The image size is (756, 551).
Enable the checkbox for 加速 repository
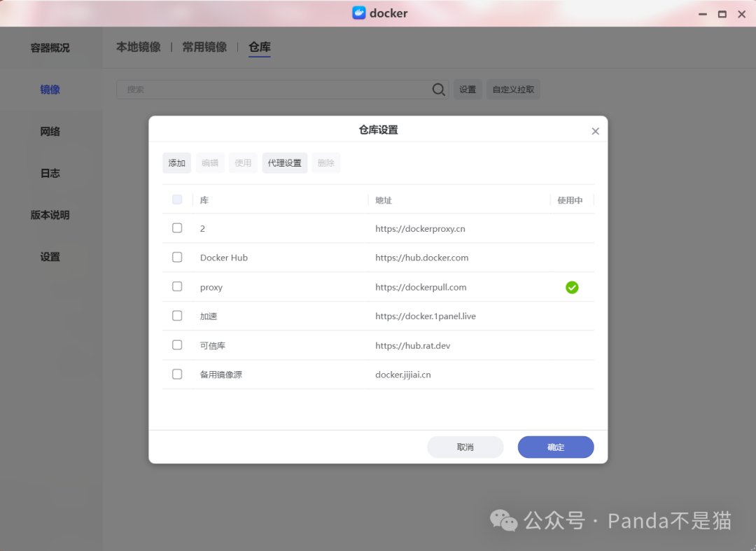tap(177, 316)
